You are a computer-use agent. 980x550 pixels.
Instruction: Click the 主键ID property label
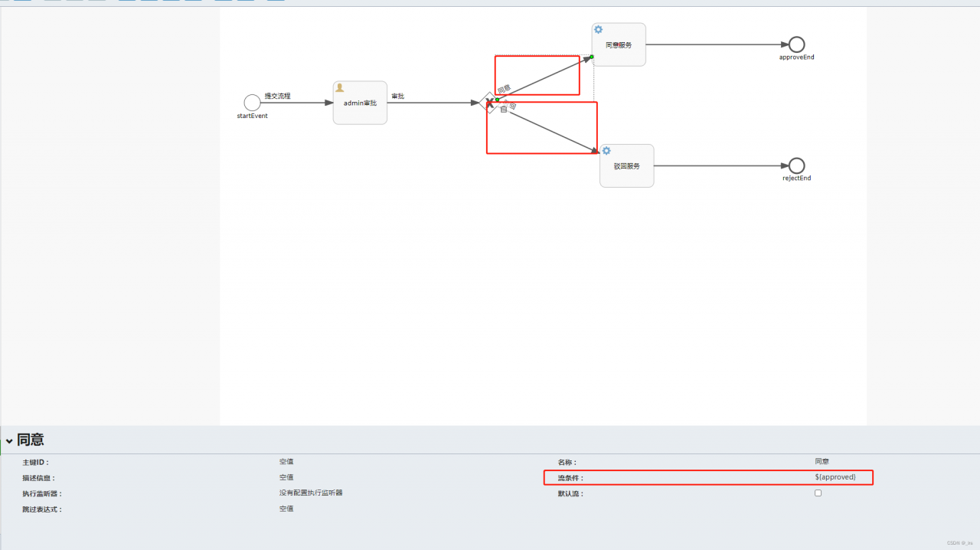pyautogui.click(x=36, y=463)
